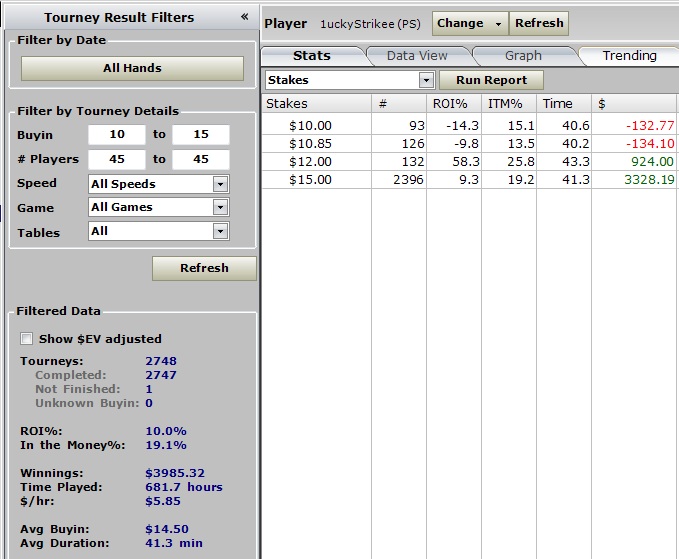
Task: Select the $10.85 stakes row
Action: [469, 144]
